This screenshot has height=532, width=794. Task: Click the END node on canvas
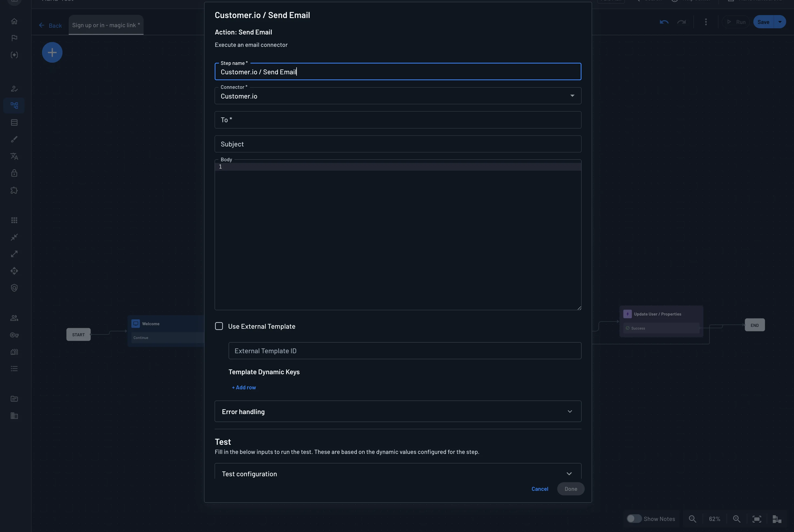[x=754, y=325]
